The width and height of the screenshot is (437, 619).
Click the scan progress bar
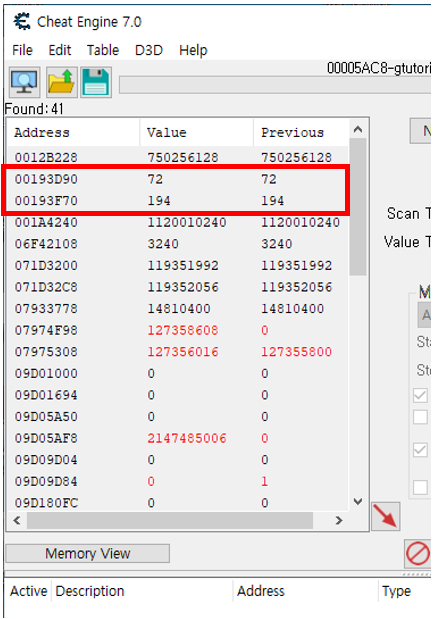(x=275, y=85)
